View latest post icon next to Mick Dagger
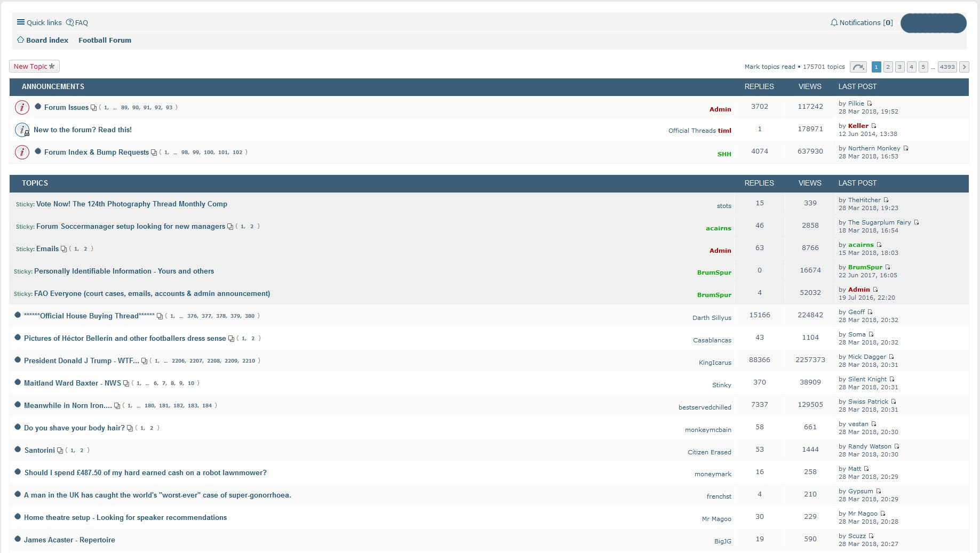 891,357
